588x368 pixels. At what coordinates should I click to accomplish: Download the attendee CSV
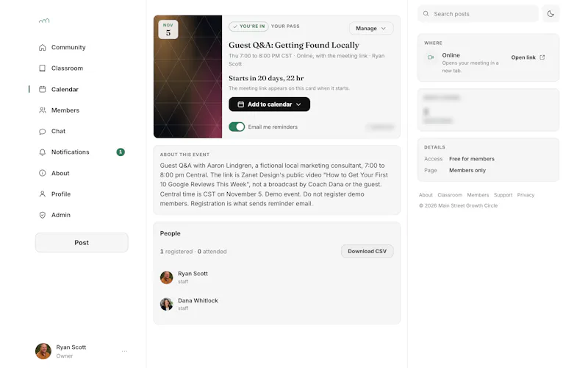367,251
